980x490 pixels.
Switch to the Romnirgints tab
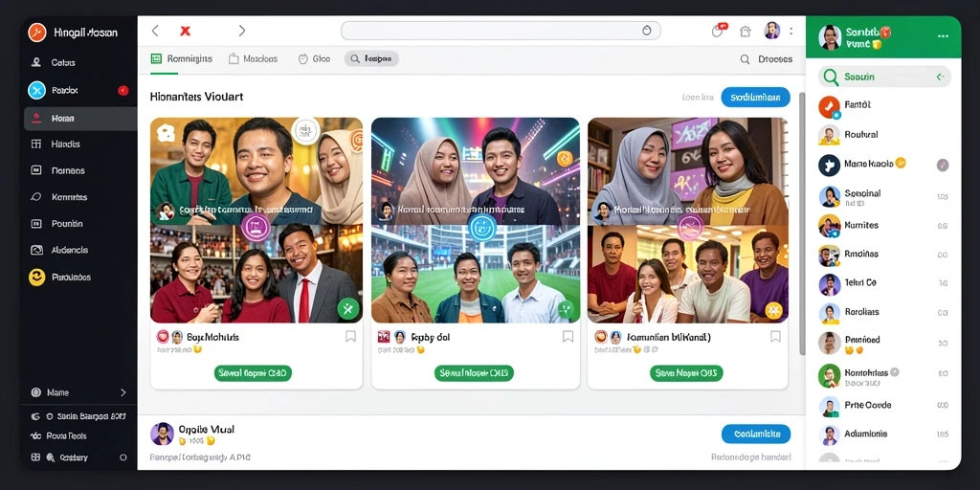click(181, 58)
